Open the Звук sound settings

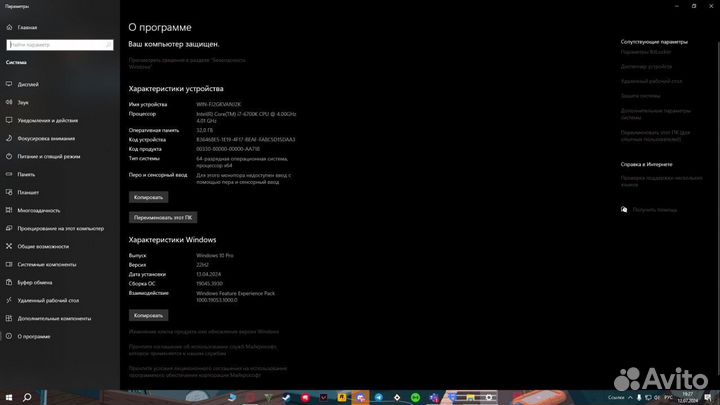point(23,102)
